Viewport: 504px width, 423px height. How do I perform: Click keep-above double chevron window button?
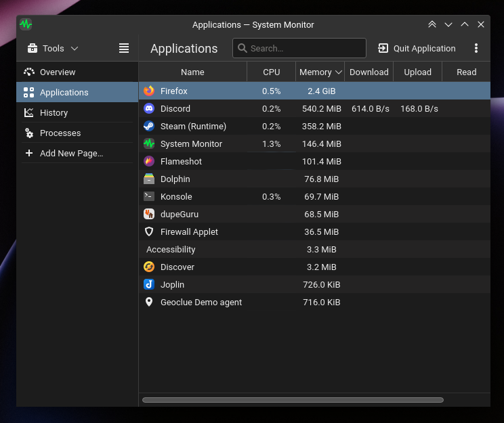pyautogui.click(x=432, y=24)
